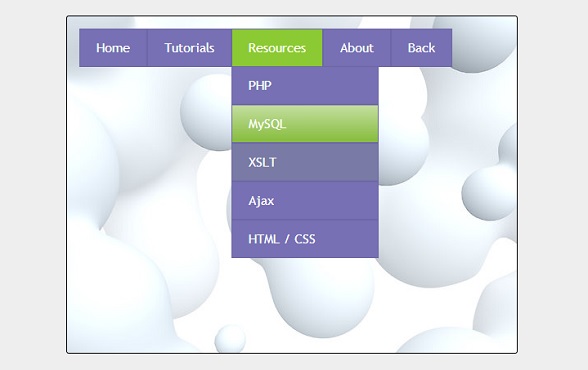The height and width of the screenshot is (370, 588).
Task: Open the Home menu item
Action: coord(113,48)
